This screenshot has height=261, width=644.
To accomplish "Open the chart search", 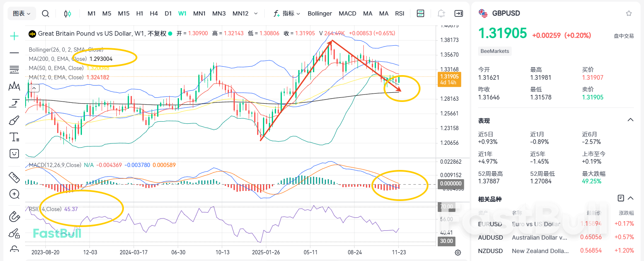I will coord(45,13).
